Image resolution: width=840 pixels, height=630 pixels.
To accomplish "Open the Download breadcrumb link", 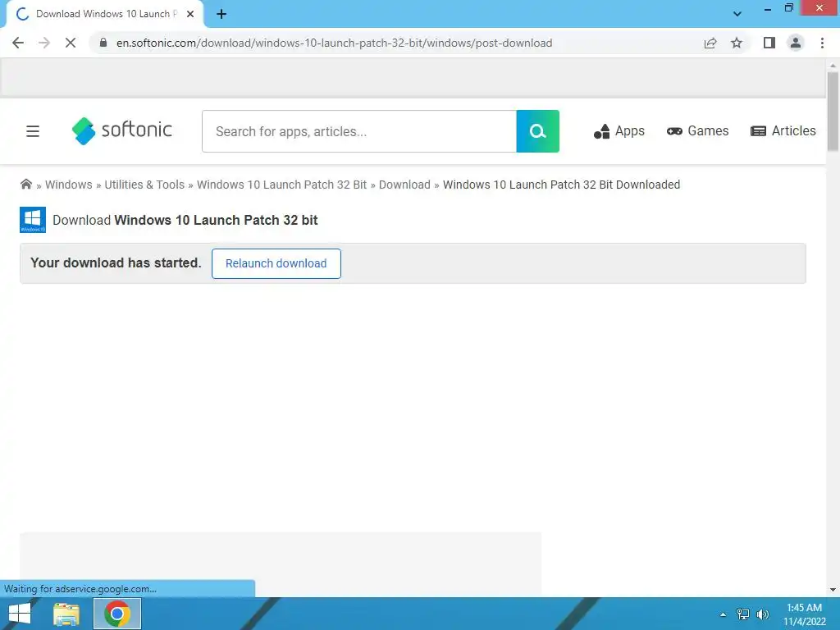I will tap(404, 185).
